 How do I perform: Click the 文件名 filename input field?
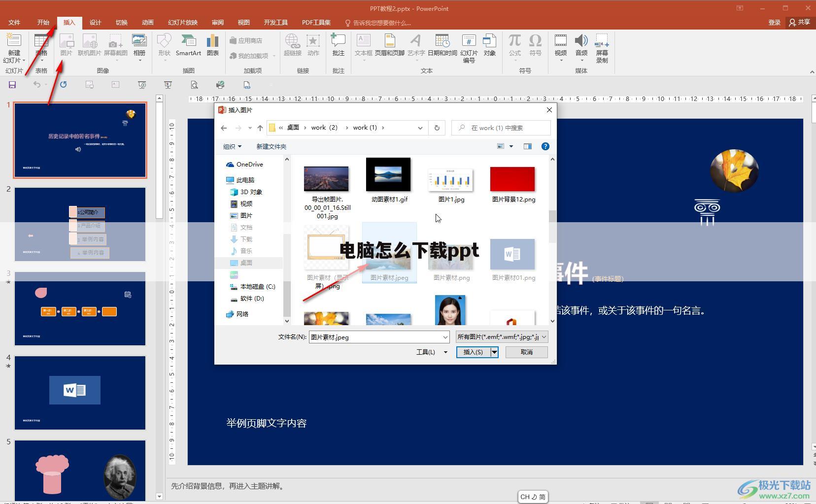[x=379, y=337]
